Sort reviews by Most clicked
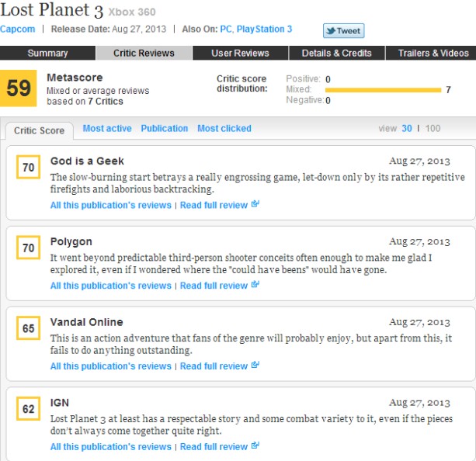This screenshot has height=461, width=476. coord(224,128)
